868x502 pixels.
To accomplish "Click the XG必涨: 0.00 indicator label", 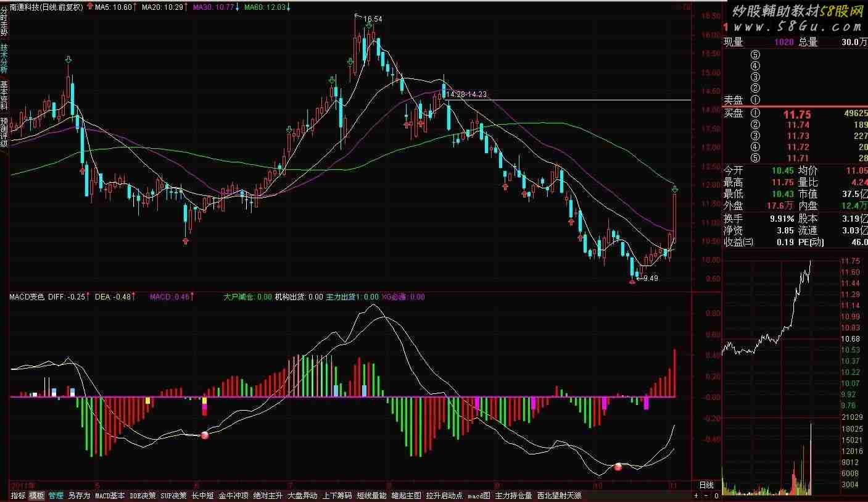I will click(x=403, y=297).
